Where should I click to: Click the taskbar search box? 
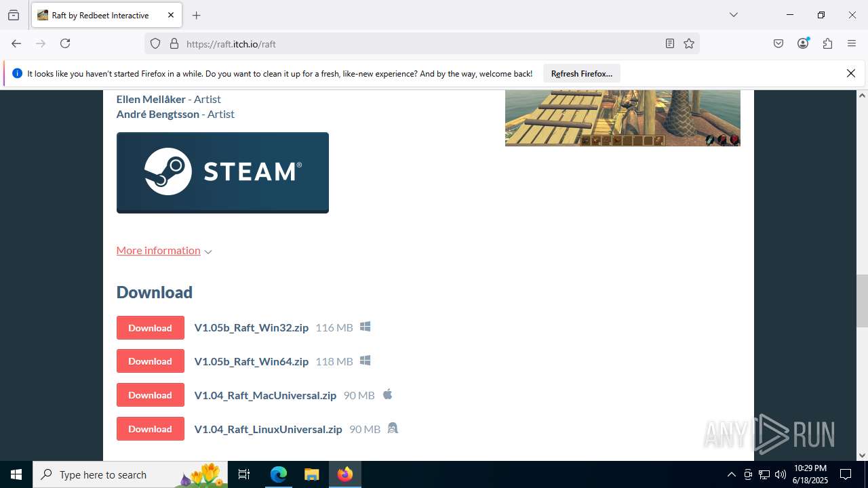(x=130, y=474)
